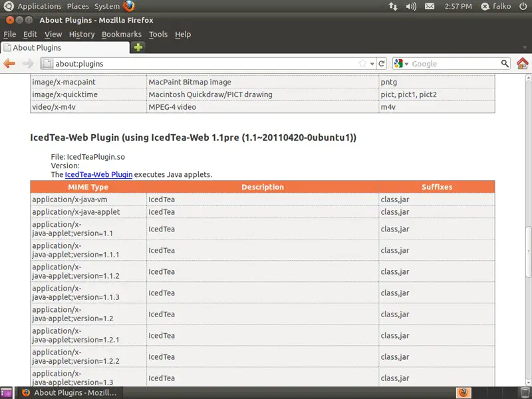Open the View menu
This screenshot has height=399, width=532.
pos(53,35)
